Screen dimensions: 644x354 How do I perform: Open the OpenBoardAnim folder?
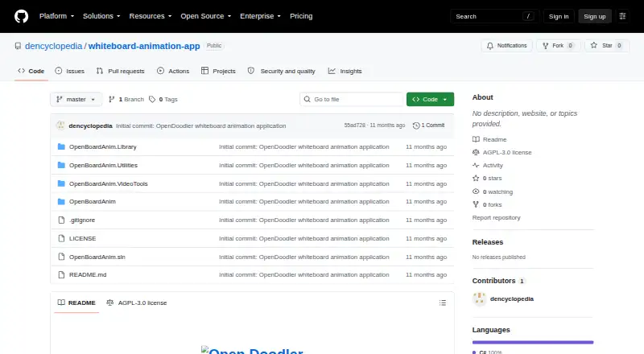click(93, 202)
